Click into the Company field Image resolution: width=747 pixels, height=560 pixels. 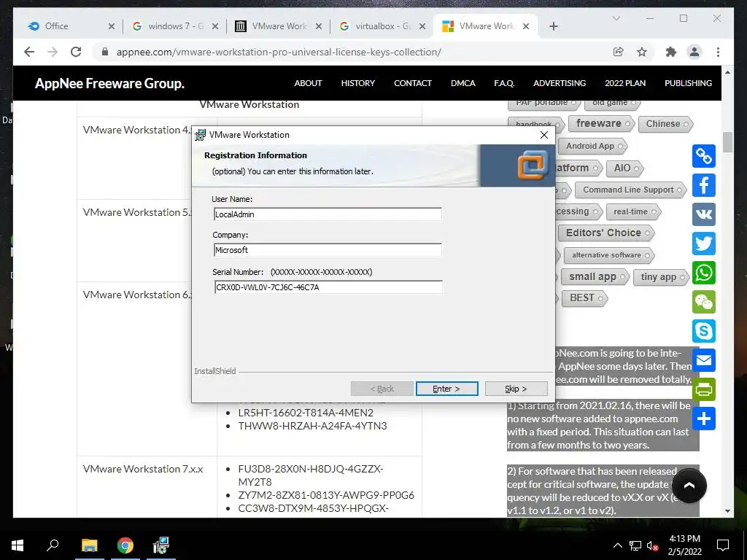[x=328, y=250]
